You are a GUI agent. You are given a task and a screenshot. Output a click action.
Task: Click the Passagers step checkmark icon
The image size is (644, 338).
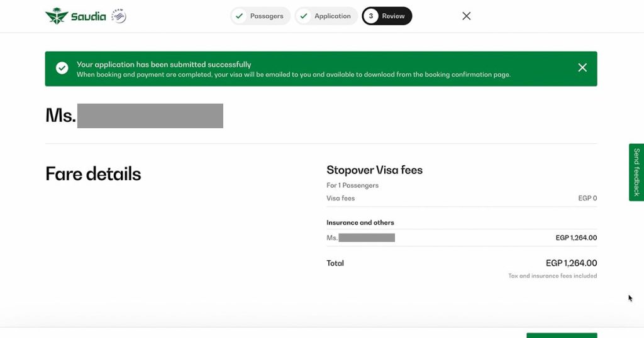(239, 16)
